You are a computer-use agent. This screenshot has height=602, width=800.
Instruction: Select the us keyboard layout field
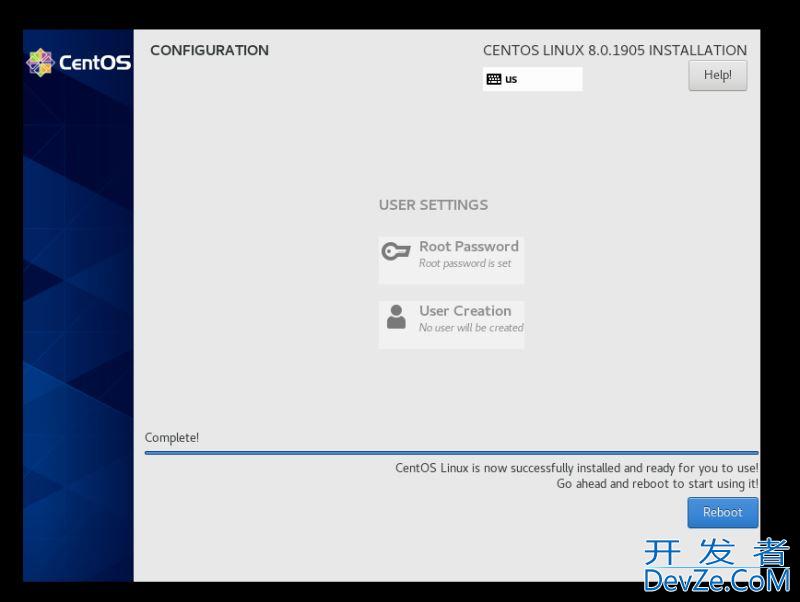(x=532, y=79)
